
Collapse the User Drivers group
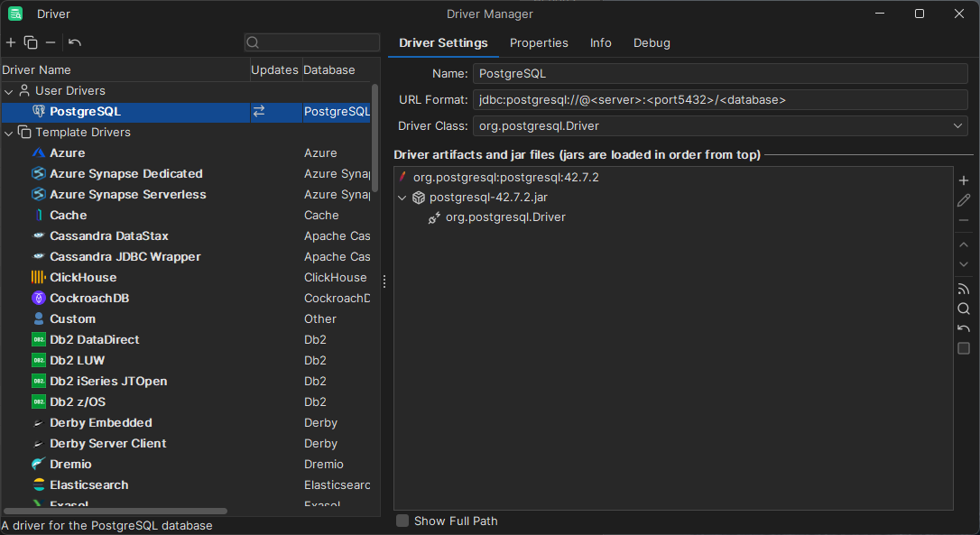pos(9,91)
